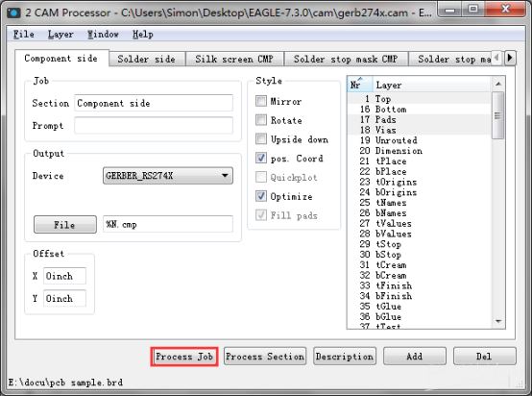This screenshot has width=532, height=396.
Task: Maximize the CAM Processor window
Action: pos(473,9)
